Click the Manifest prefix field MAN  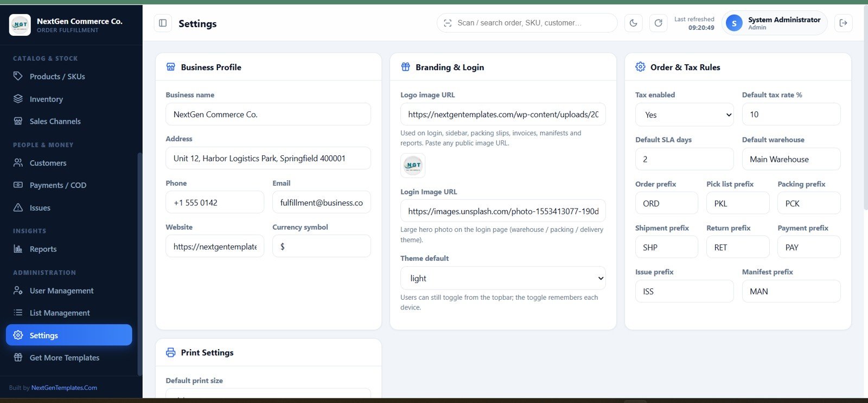point(791,291)
